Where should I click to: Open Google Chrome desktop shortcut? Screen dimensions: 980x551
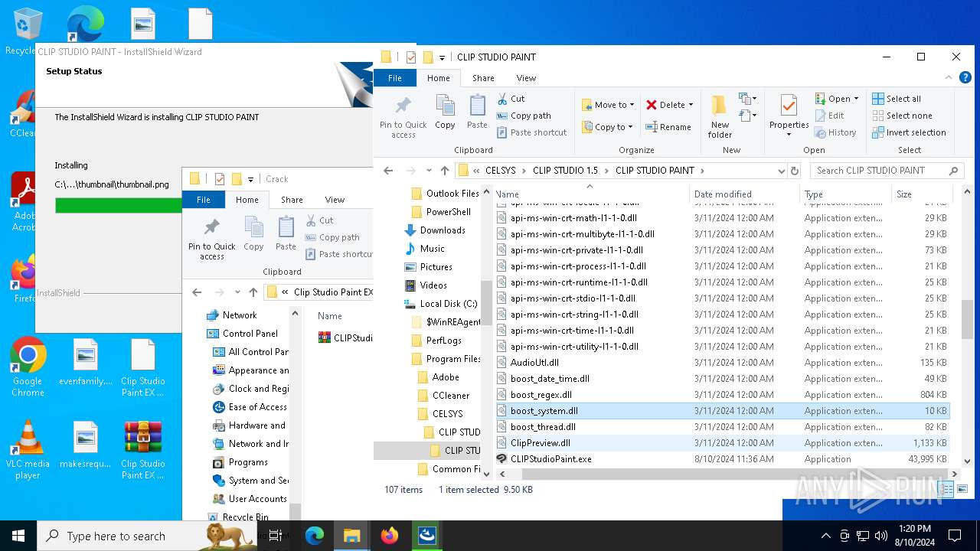(28, 367)
